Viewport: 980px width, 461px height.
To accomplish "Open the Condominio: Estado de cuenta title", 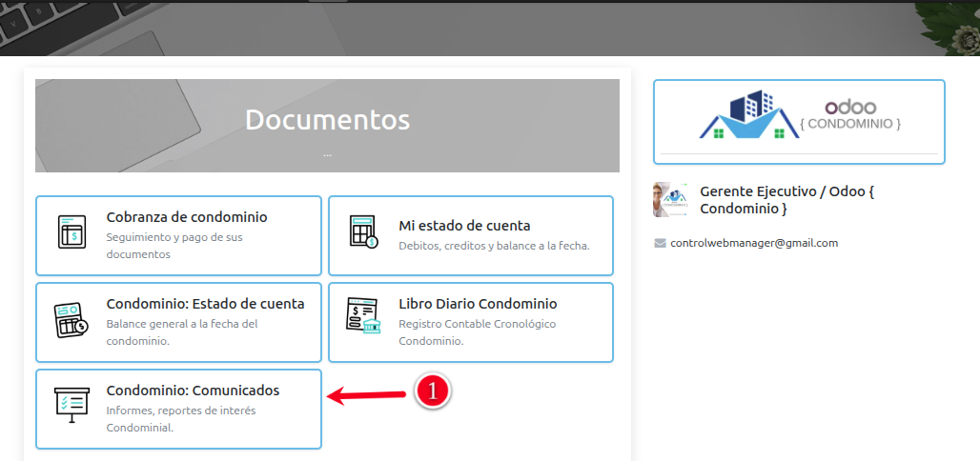I will pyautogui.click(x=205, y=304).
